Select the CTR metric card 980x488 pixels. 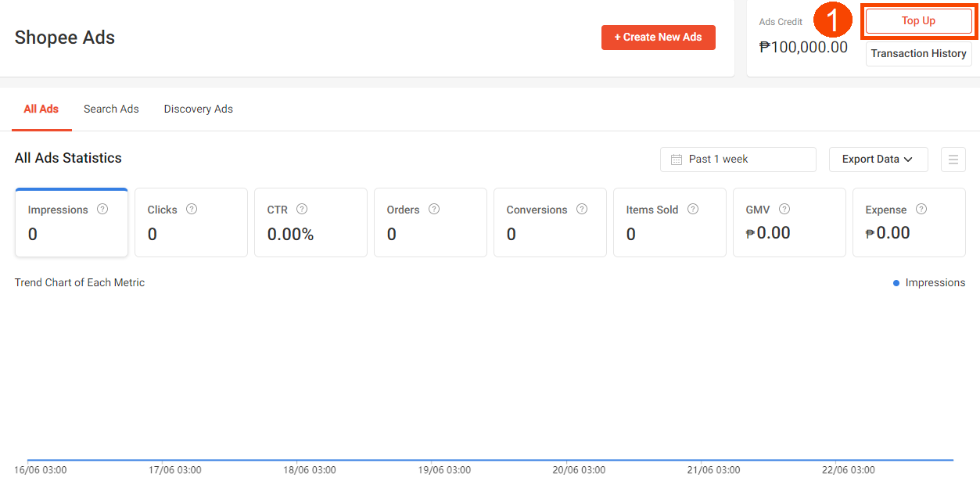[311, 223]
